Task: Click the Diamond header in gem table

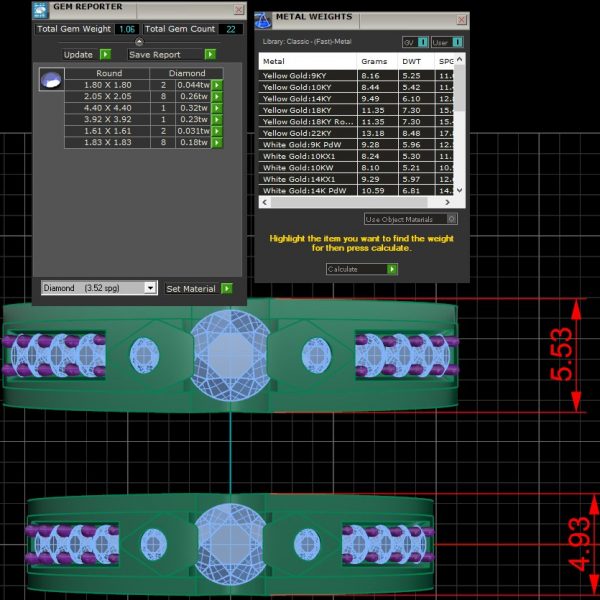Action: pyautogui.click(x=187, y=73)
